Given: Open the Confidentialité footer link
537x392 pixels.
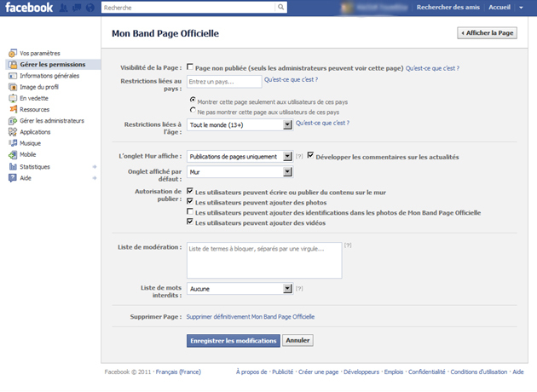Looking at the screenshot, I should click(x=427, y=372).
